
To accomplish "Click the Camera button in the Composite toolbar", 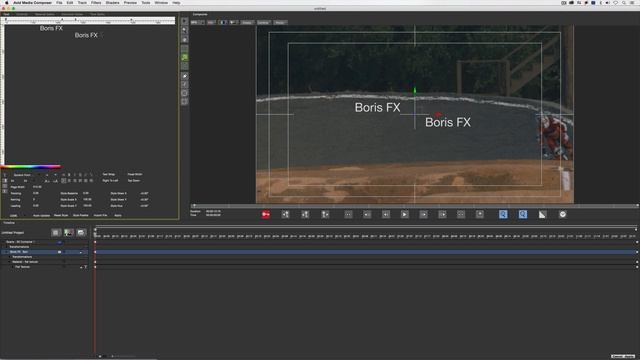I will pos(263,22).
